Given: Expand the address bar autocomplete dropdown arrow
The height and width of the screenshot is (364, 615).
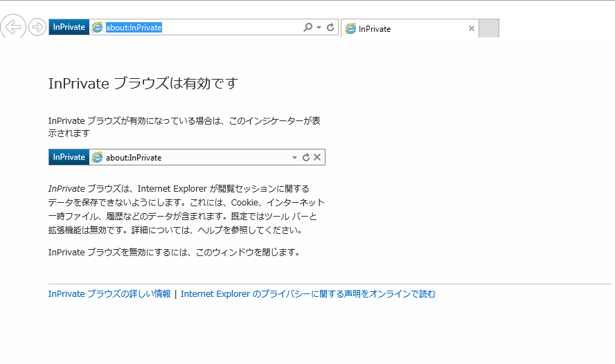Looking at the screenshot, I should pos(319,28).
